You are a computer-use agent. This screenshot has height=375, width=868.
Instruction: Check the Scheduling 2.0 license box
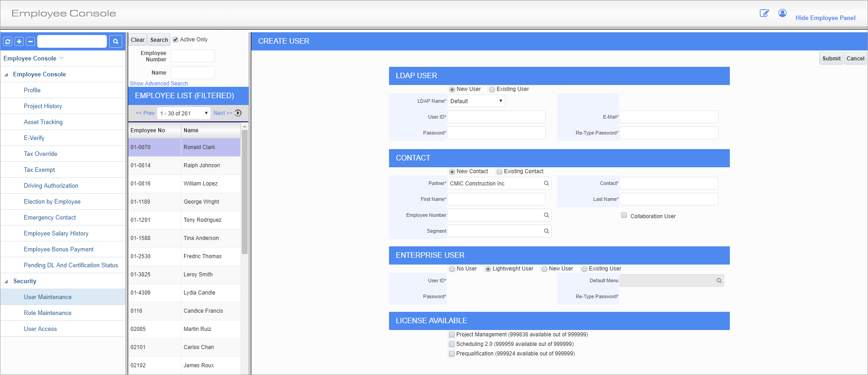click(x=452, y=344)
